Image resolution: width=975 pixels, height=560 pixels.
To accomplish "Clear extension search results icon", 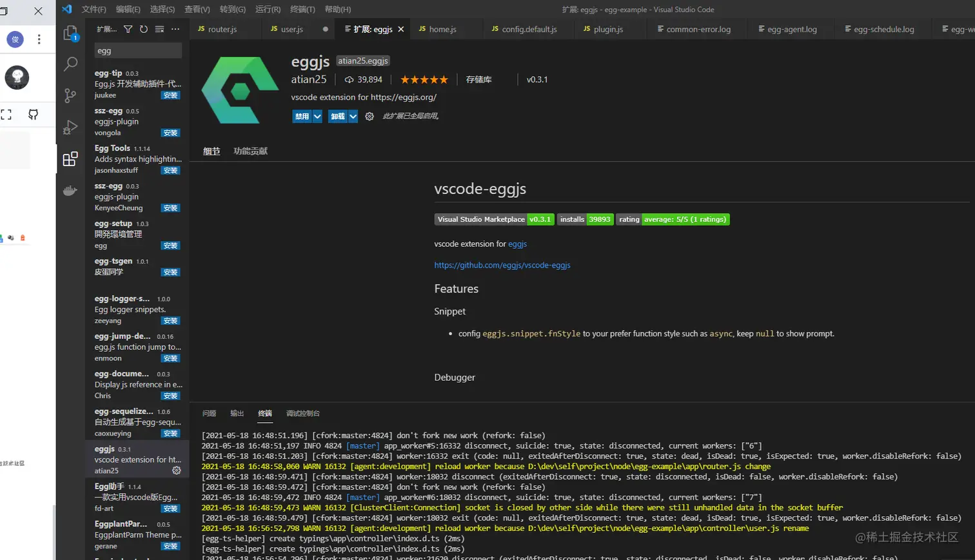I will (159, 29).
